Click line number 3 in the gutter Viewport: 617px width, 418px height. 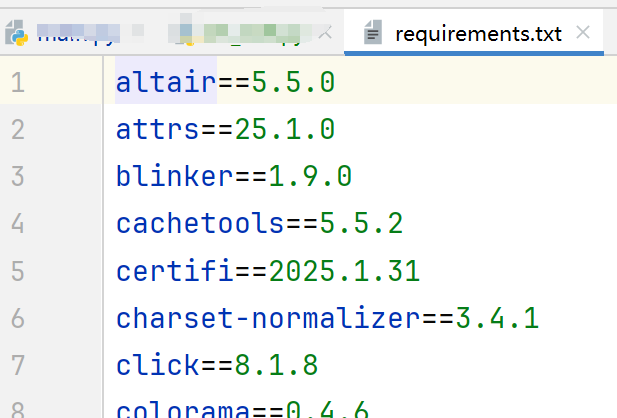pos(17,176)
